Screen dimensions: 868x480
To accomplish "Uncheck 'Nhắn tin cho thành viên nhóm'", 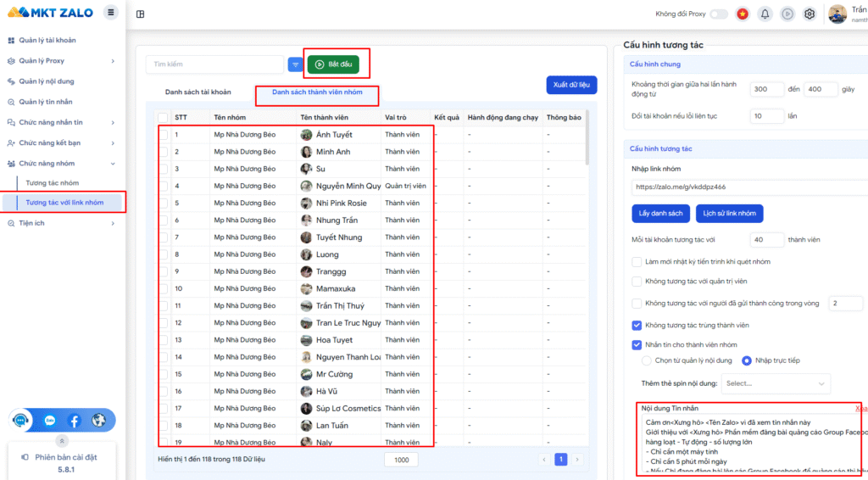I will pyautogui.click(x=637, y=344).
